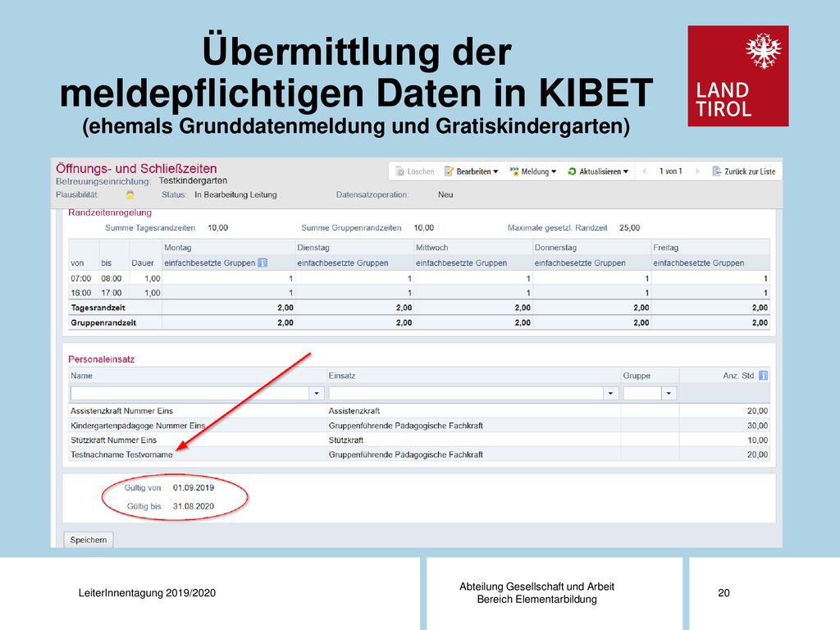Click the Assistenzkraft Einsatz cell
The image size is (840, 630).
pos(354,411)
